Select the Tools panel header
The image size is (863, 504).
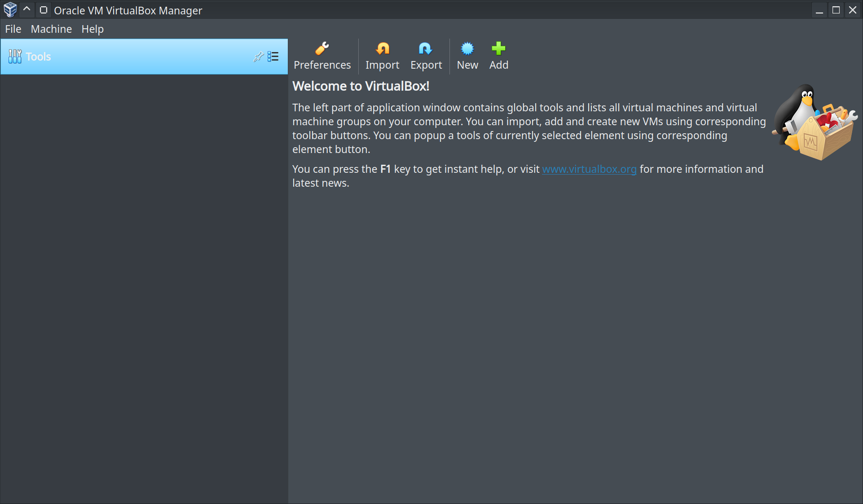[144, 57]
